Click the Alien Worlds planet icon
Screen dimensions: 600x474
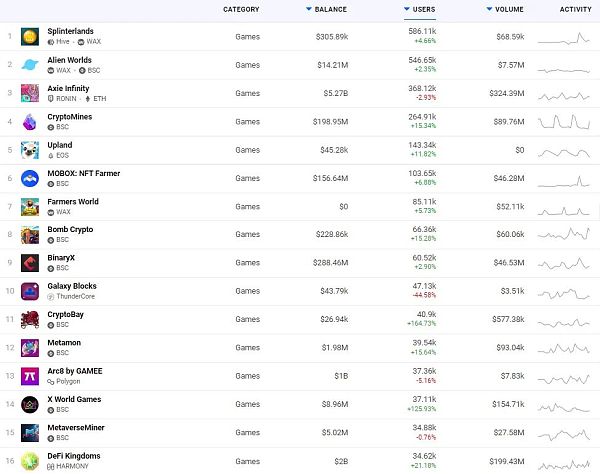(30, 65)
